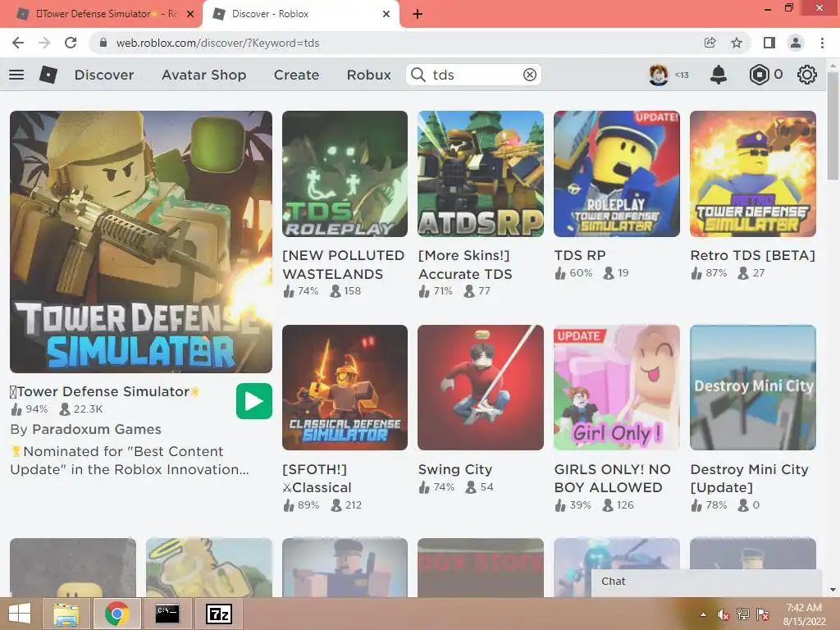Open the Paradoxum Games creator link
The width and height of the screenshot is (840, 630).
point(97,429)
